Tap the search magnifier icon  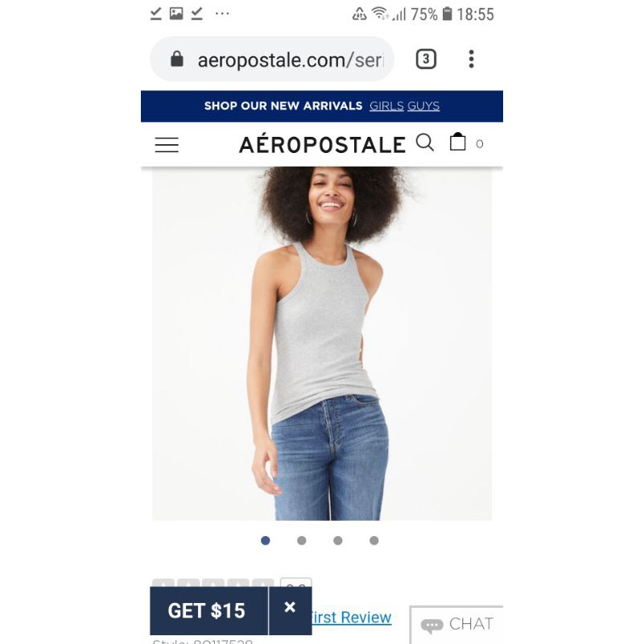[425, 142]
